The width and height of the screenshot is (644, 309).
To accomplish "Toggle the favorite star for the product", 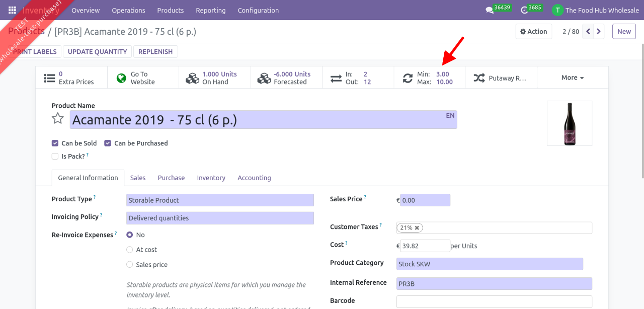I will [x=58, y=119].
